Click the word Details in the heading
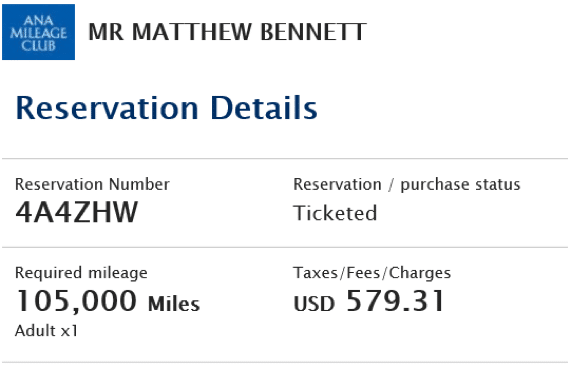Screen dimensions: 571x370 pyautogui.click(x=264, y=108)
